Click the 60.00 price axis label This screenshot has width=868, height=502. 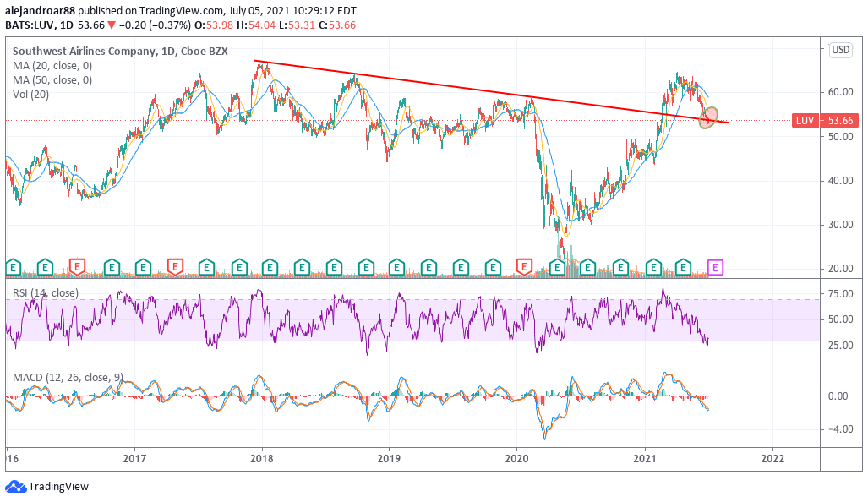(x=840, y=92)
